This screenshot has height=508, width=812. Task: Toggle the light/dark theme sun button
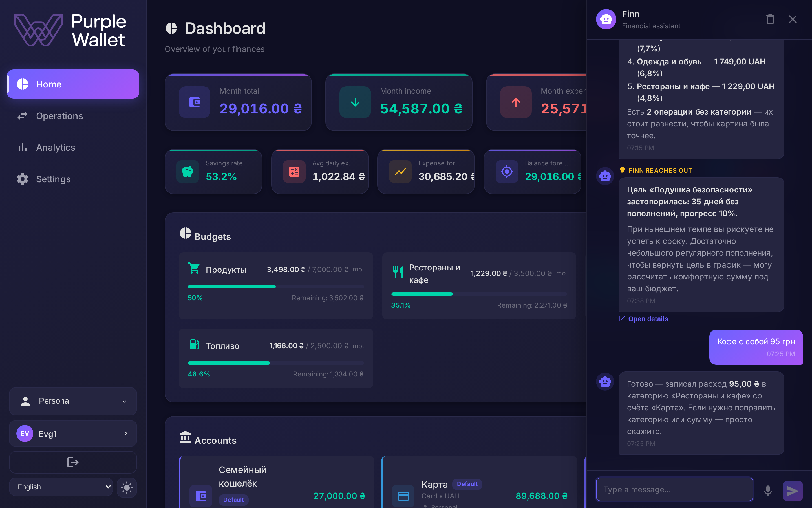click(x=127, y=487)
